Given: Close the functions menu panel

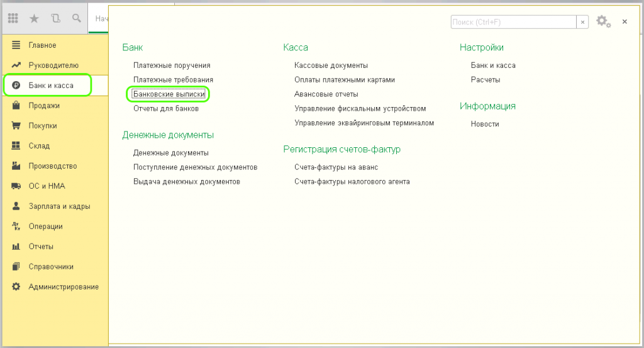Looking at the screenshot, I should click(x=625, y=22).
